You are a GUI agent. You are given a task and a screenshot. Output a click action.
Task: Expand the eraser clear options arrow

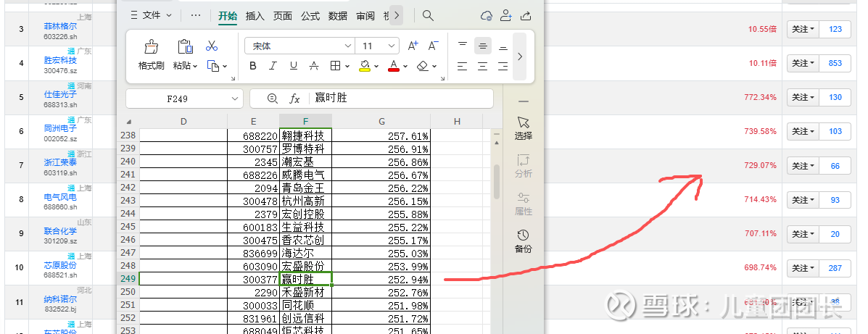pos(434,67)
